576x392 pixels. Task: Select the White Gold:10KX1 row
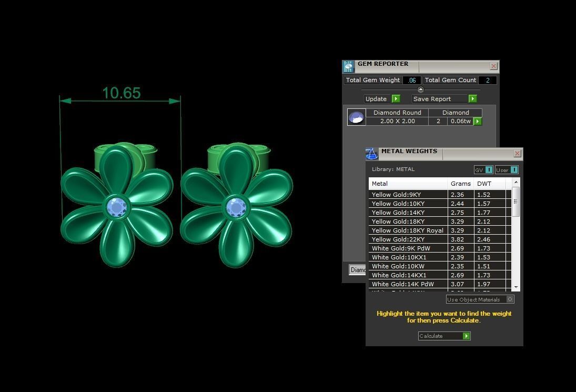[x=440, y=257]
